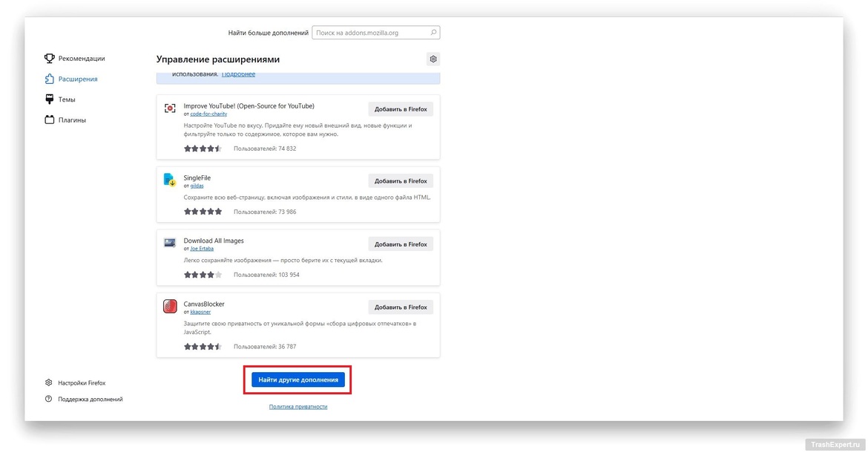Click the Найти больше дополнений label
This screenshot has width=868, height=453.
click(x=268, y=33)
